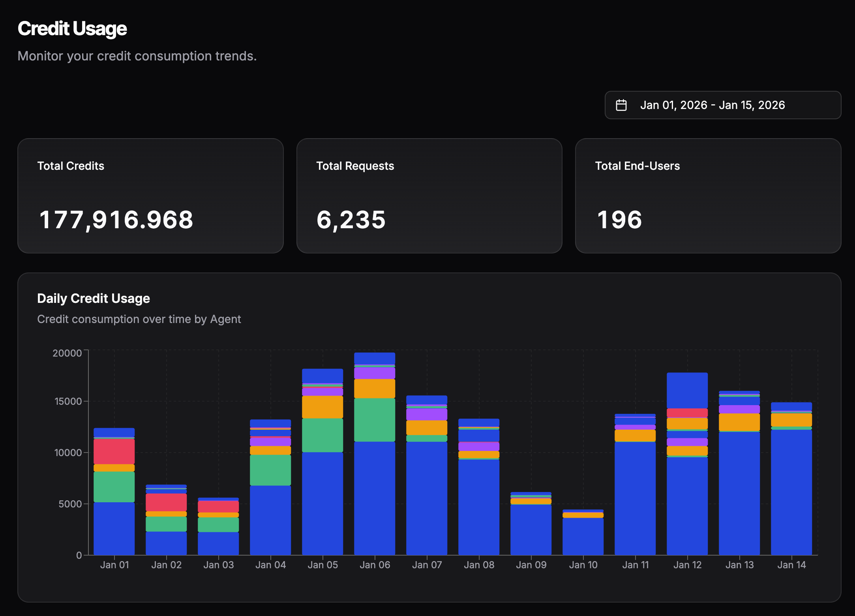Select the Total End-Users card

[x=708, y=195]
